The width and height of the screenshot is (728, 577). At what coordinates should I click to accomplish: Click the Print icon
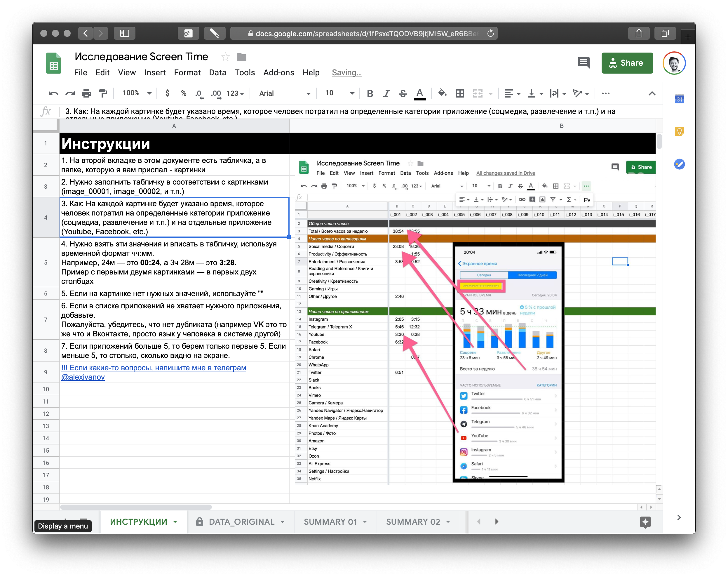86,93
